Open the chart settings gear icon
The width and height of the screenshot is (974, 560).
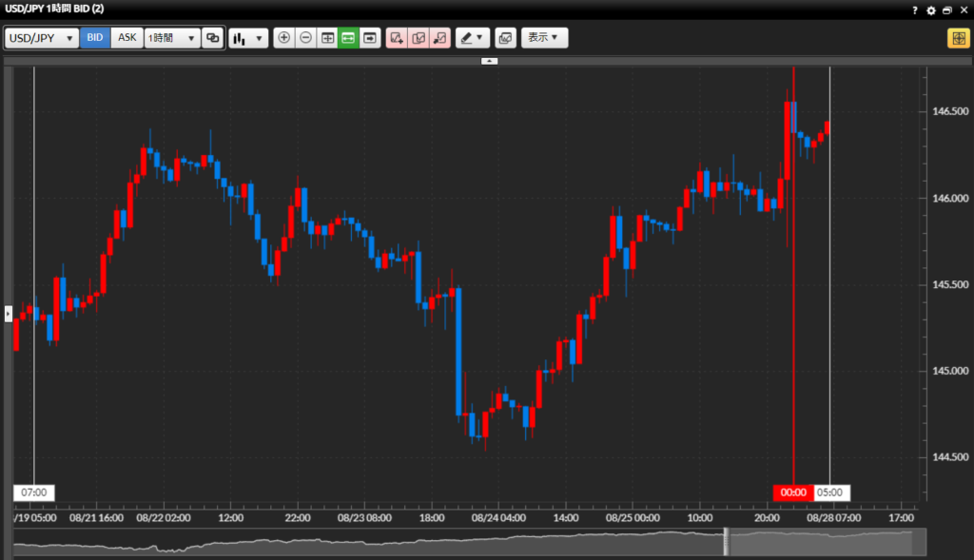931,10
